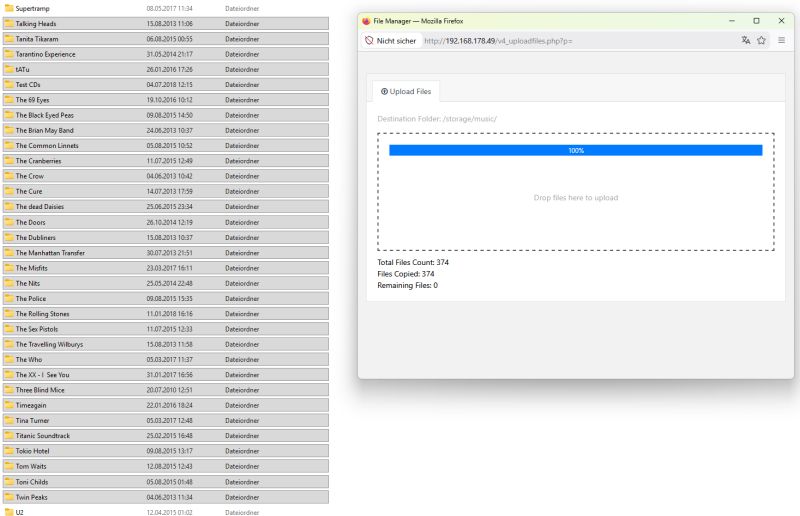Image resolution: width=800 pixels, height=516 pixels.
Task: Click the translate page icon in address bar
Action: (746, 41)
